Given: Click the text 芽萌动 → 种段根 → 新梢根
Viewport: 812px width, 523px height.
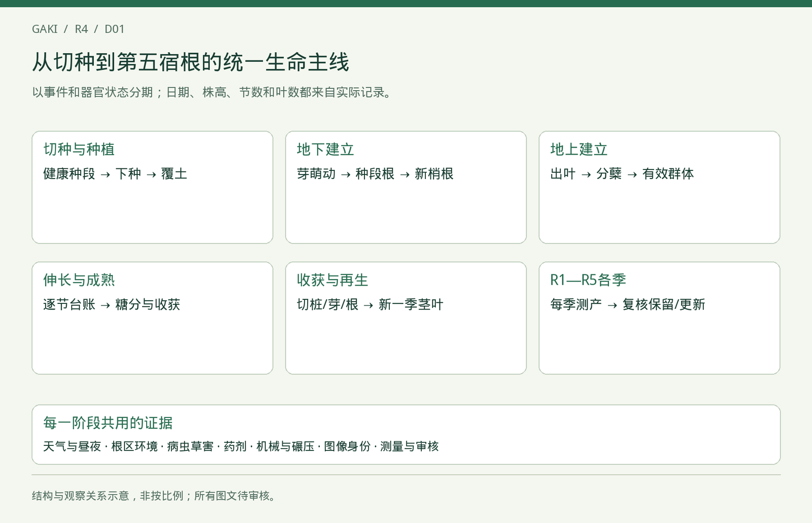Looking at the screenshot, I should (375, 174).
